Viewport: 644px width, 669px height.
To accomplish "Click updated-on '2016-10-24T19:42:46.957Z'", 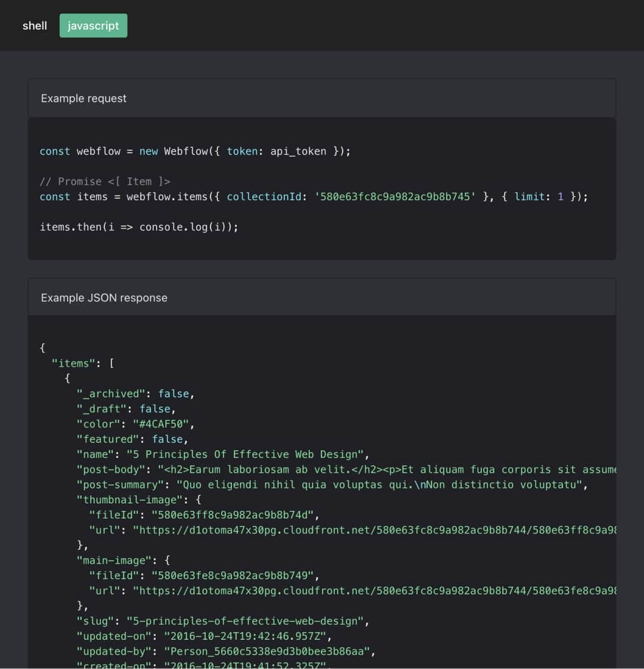I will (245, 636).
